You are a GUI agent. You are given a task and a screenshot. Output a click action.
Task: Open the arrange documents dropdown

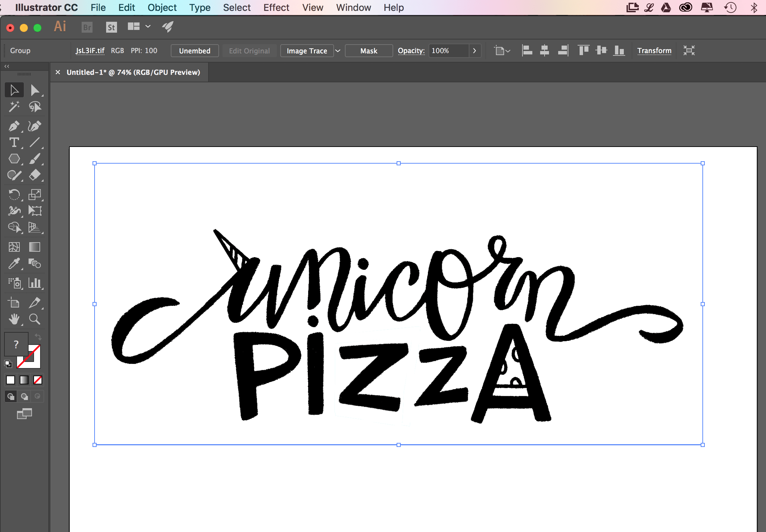coord(148,27)
